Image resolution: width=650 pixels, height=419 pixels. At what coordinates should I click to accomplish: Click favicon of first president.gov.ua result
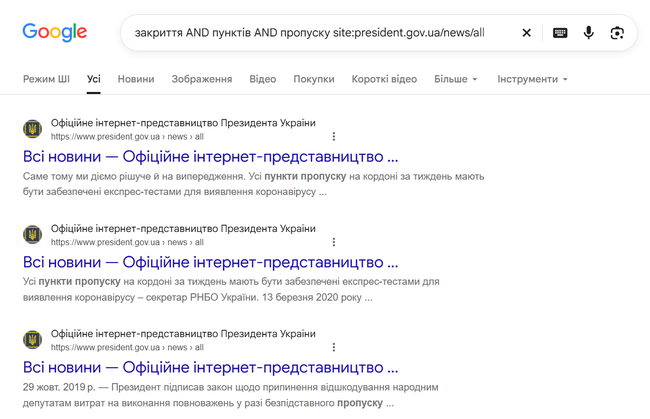[32, 129]
